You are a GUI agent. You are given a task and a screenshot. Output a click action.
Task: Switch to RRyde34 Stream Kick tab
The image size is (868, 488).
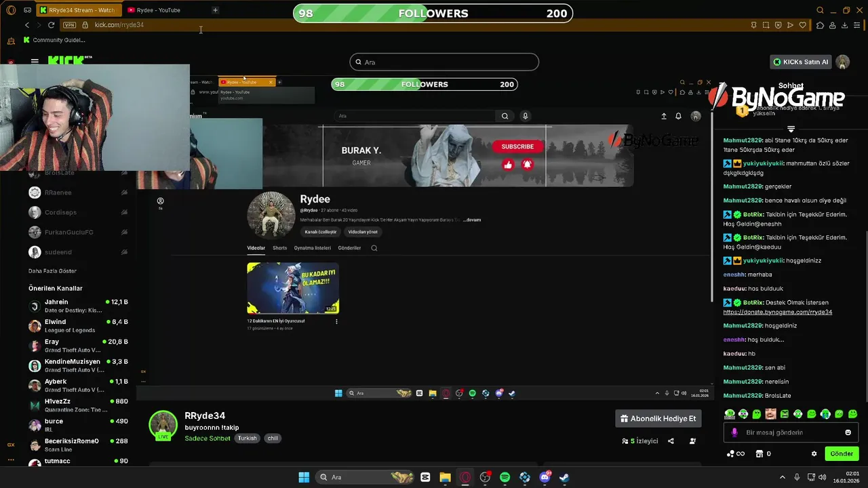(x=80, y=10)
